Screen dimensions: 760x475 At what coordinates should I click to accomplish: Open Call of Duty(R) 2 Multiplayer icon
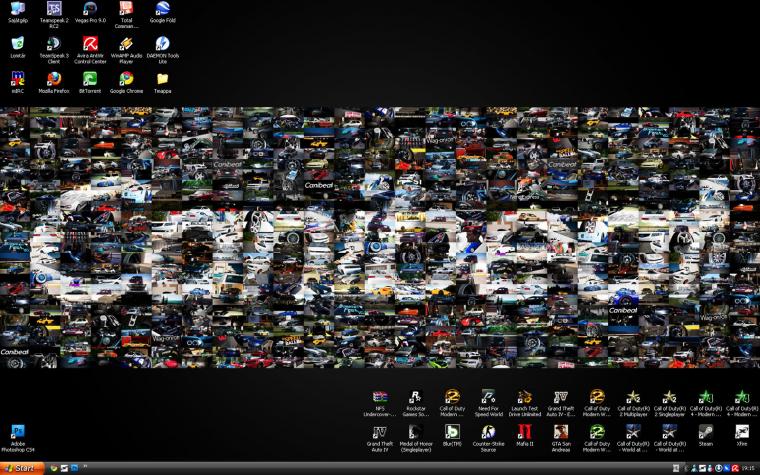tap(633, 403)
